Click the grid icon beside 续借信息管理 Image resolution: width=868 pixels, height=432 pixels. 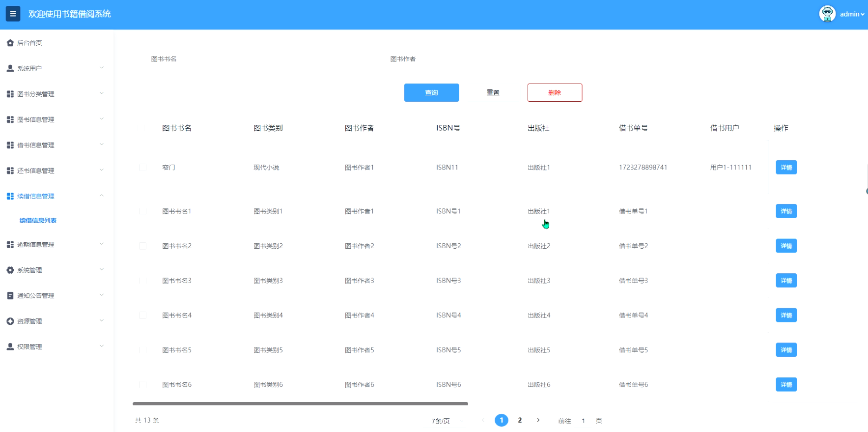click(x=10, y=196)
